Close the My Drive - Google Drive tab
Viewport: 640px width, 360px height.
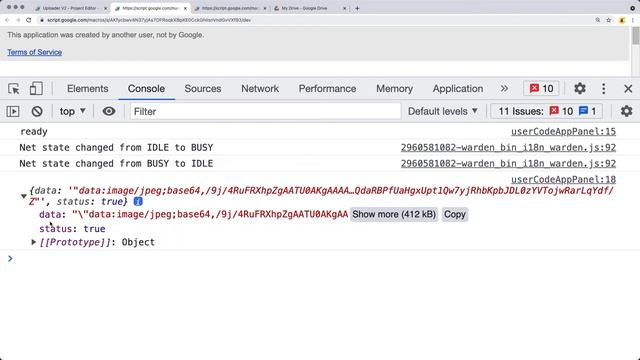click(x=344, y=8)
